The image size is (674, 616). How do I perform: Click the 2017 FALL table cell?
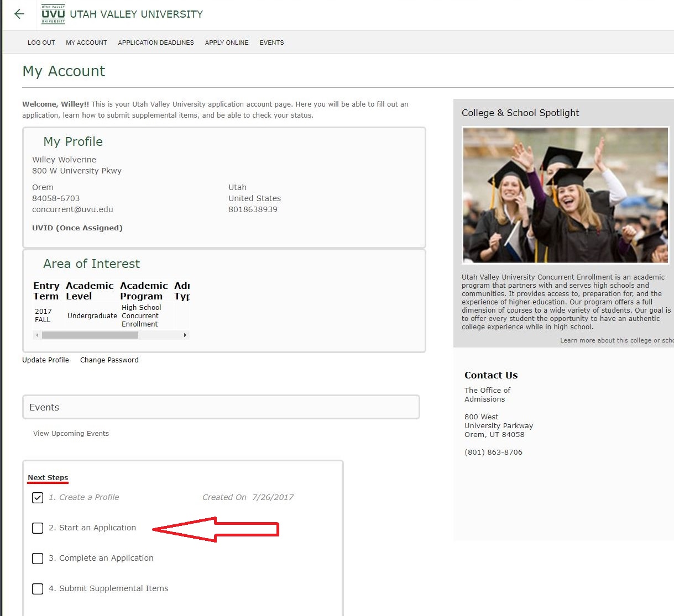tap(43, 315)
